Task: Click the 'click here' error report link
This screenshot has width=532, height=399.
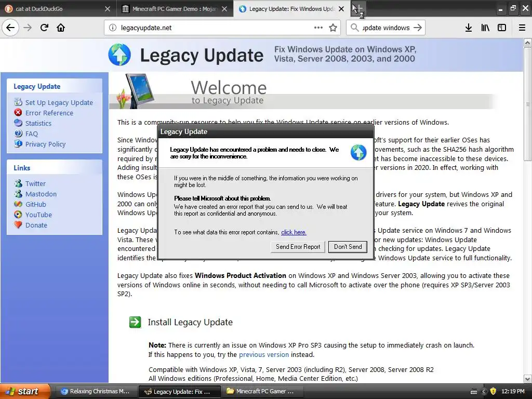Action: coord(294,232)
